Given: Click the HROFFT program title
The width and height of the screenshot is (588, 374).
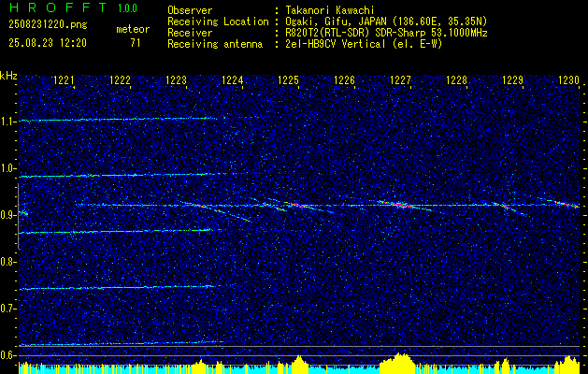Looking at the screenshot, I should click(59, 7).
